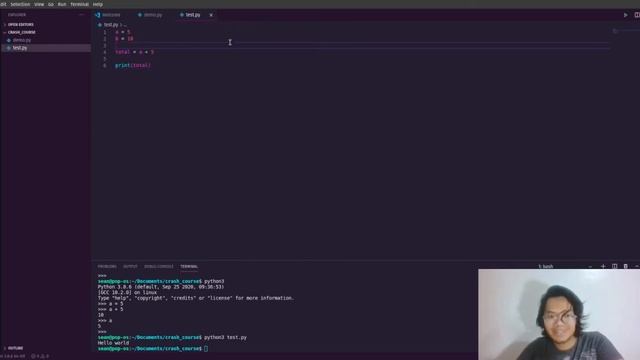The width and height of the screenshot is (640, 360).
Task: Kill terminal with the trash icon
Action: (625, 267)
